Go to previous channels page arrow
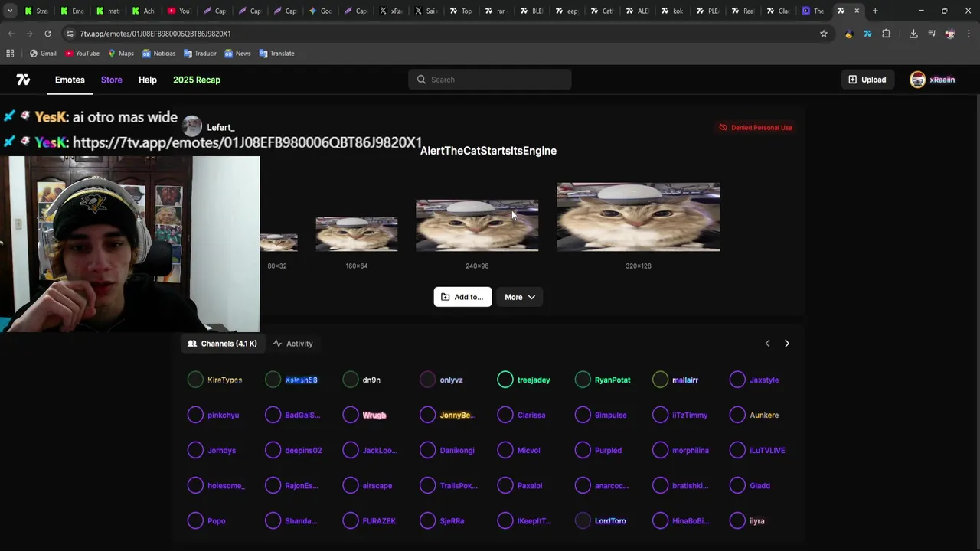The image size is (980, 551). (x=767, y=344)
